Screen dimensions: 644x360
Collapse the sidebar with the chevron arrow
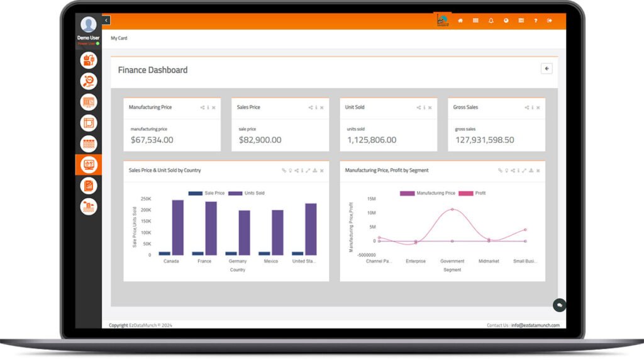pos(106,20)
